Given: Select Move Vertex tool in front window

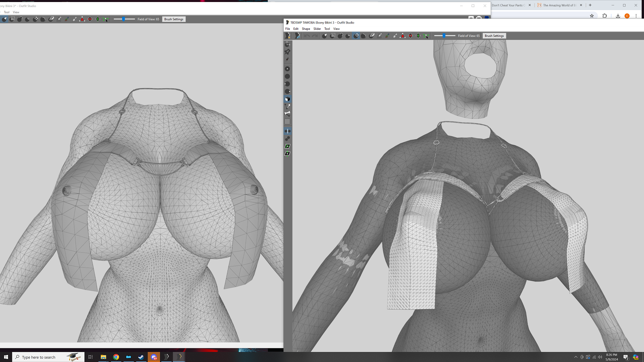Looking at the screenshot, I should click(x=426, y=36).
